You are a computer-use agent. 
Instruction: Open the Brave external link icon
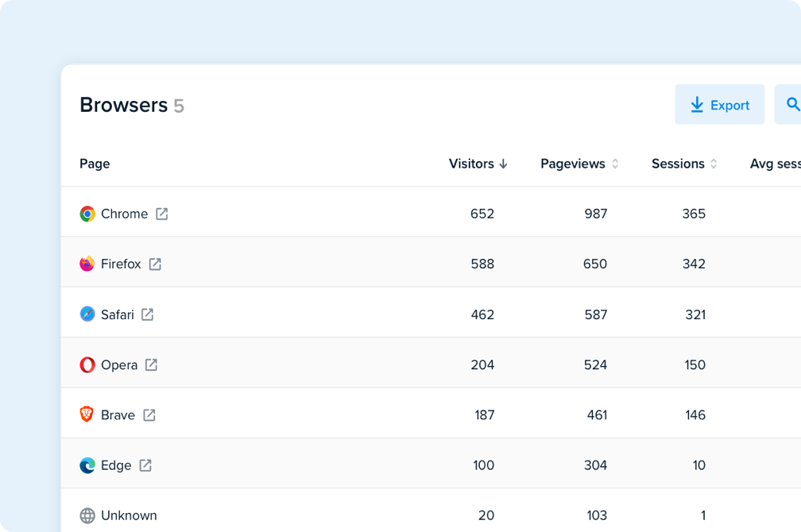(x=149, y=415)
